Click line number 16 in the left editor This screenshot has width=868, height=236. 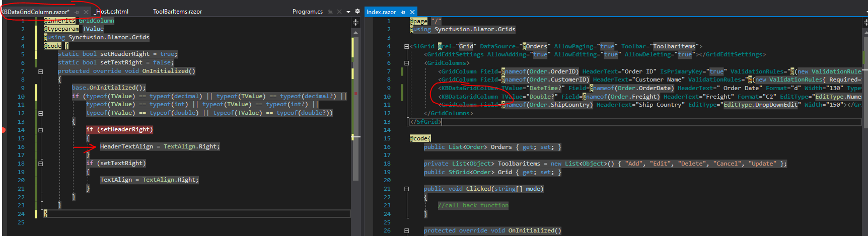point(21,147)
